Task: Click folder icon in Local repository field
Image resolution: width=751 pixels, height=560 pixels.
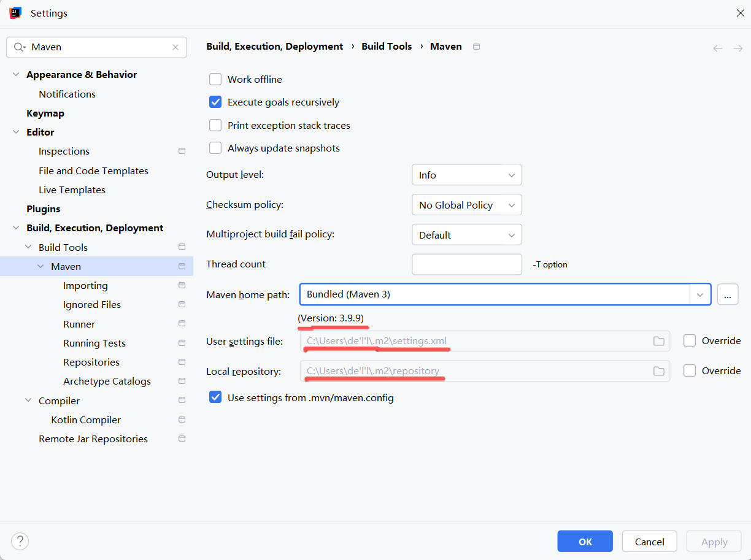Action: tap(659, 371)
